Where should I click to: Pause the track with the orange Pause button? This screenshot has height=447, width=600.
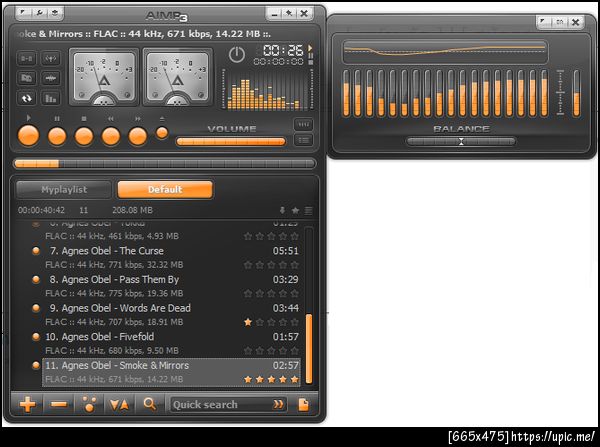[x=57, y=137]
